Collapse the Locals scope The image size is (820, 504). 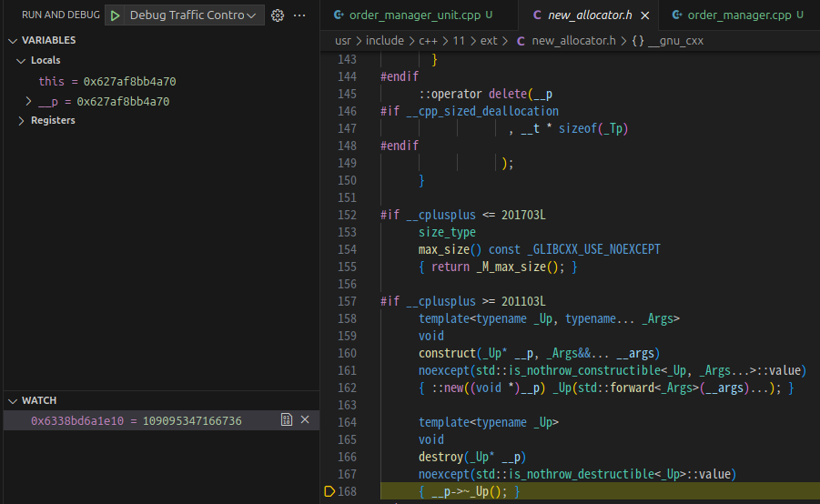pyautogui.click(x=21, y=61)
